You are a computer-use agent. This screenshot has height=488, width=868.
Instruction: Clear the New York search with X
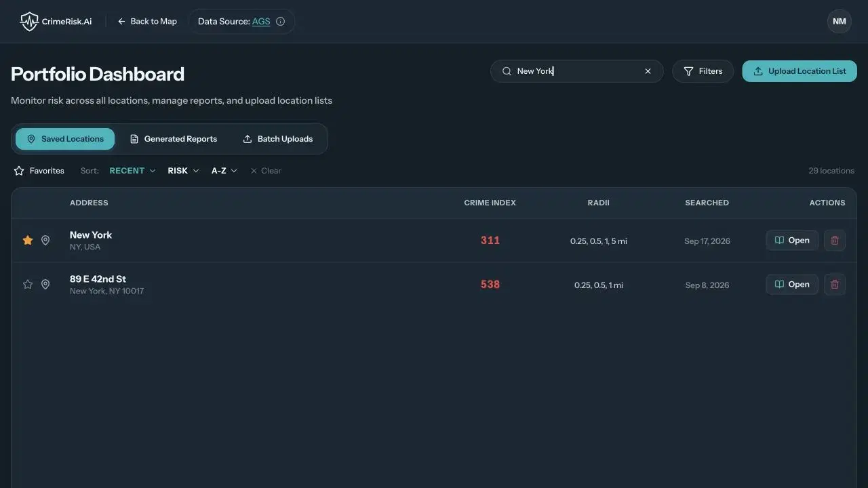click(648, 71)
